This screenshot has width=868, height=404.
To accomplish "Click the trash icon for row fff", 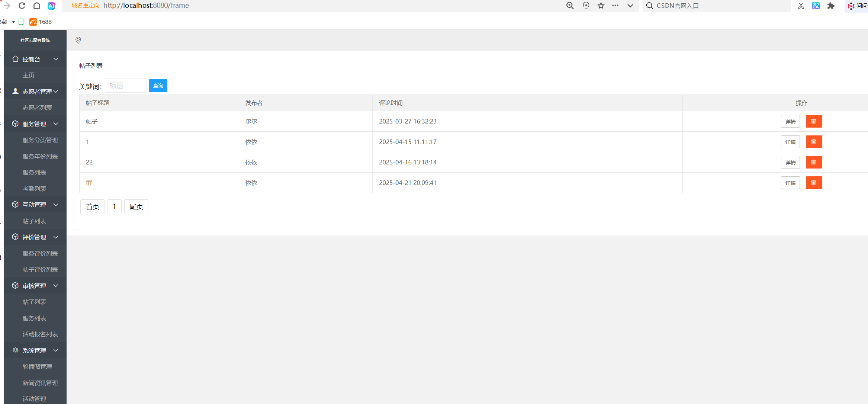I will pyautogui.click(x=814, y=183).
